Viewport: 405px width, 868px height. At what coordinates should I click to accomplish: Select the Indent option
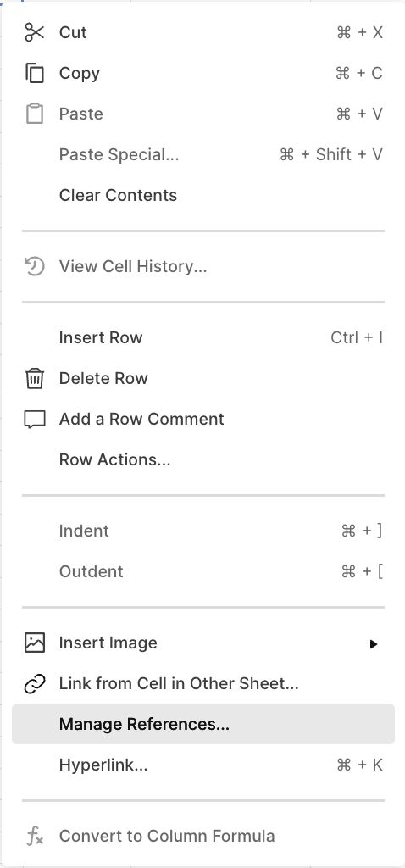pyautogui.click(x=203, y=531)
